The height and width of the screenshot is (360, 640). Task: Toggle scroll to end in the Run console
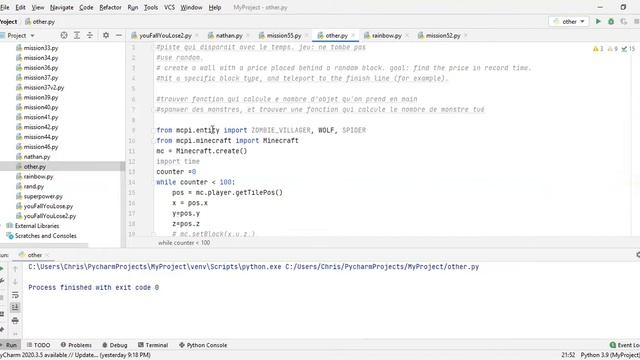15,307
